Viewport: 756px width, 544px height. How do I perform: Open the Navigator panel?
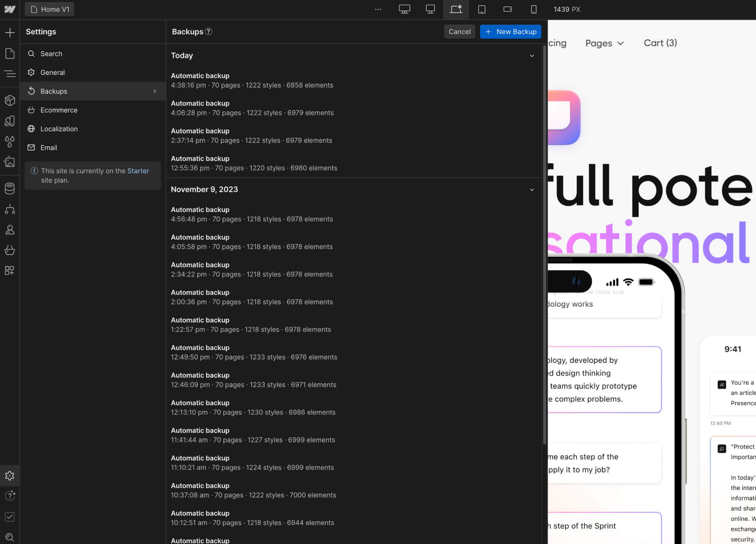point(10,73)
